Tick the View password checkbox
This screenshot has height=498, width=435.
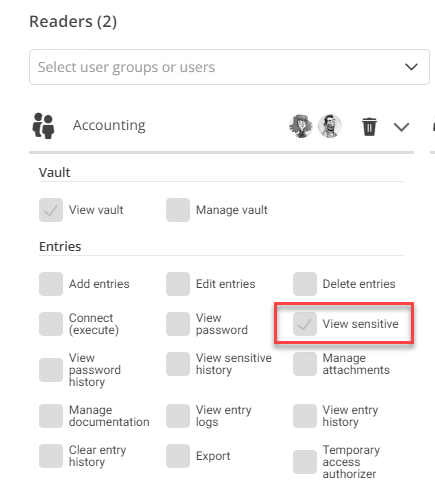tap(178, 324)
